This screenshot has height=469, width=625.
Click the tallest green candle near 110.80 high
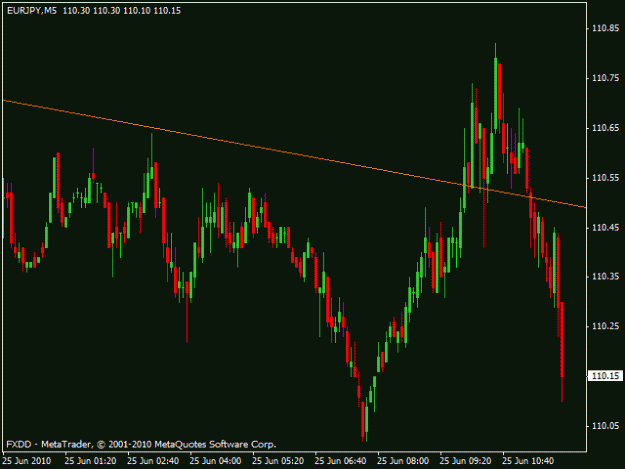(x=495, y=94)
